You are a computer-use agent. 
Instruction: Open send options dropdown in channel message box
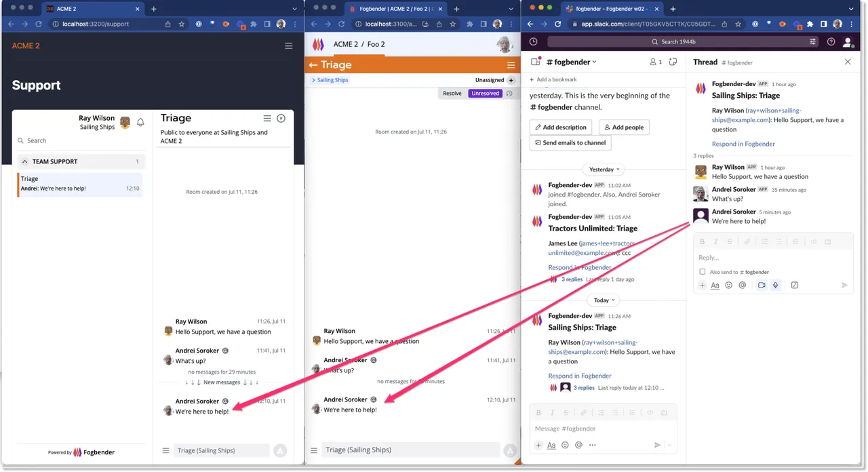pos(669,446)
